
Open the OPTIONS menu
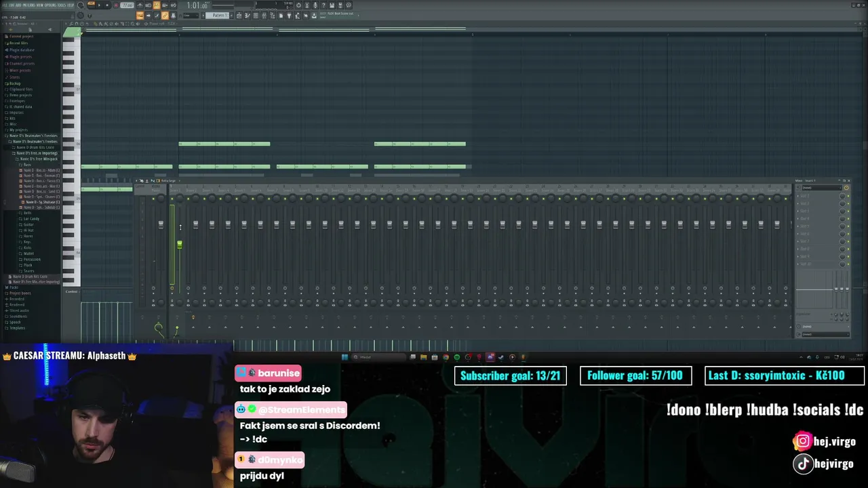(51, 5)
